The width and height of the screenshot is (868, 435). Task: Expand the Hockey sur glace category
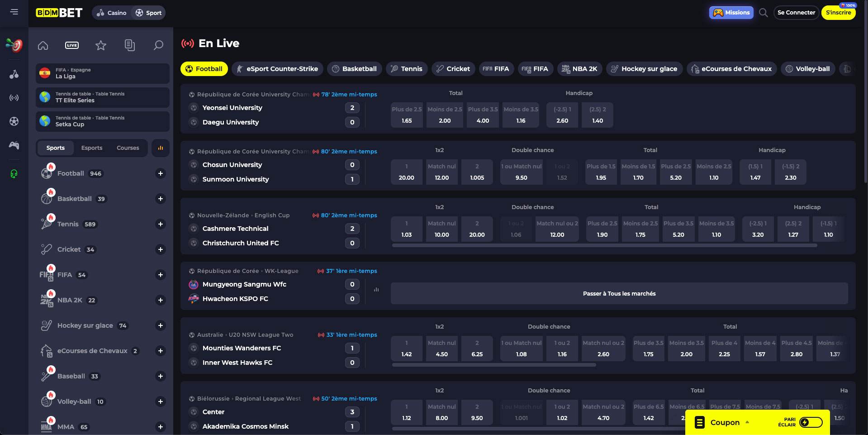pyautogui.click(x=161, y=325)
